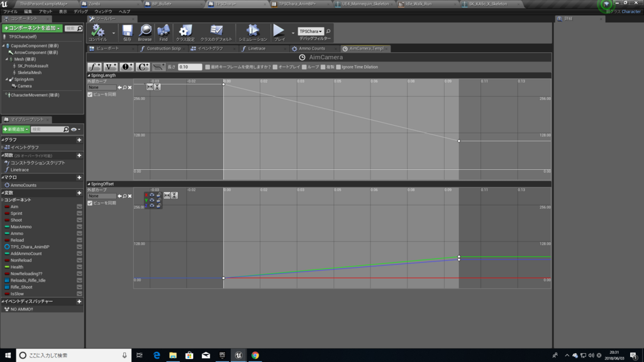Start Simulation (シミュレーション)
Screen dimensions: 644x362
pyautogui.click(x=253, y=33)
